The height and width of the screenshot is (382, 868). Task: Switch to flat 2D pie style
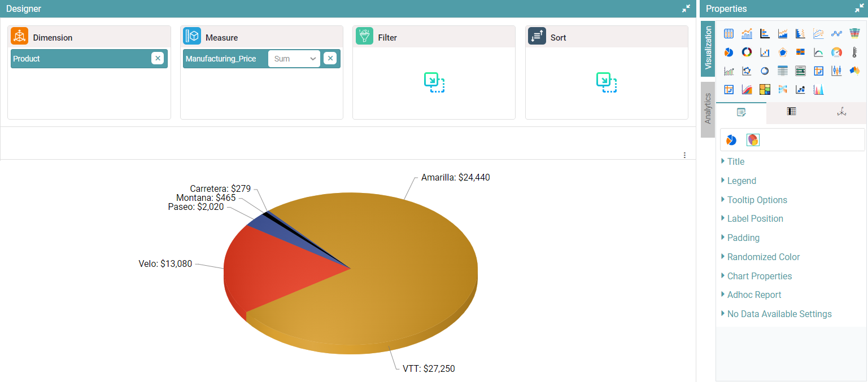pos(731,140)
